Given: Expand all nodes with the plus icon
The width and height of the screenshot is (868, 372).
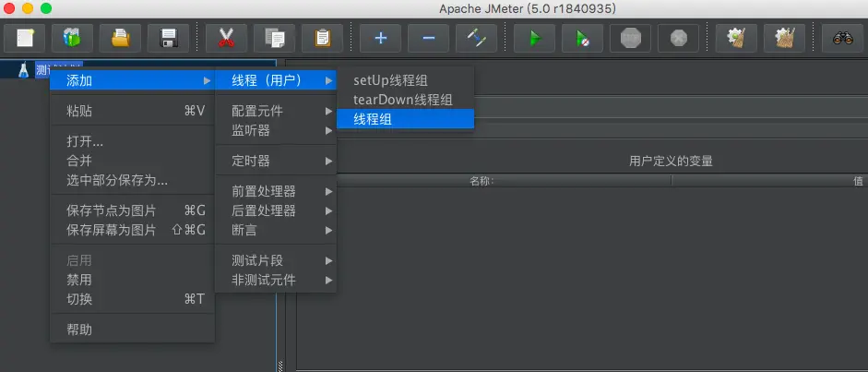Looking at the screenshot, I should (x=380, y=38).
